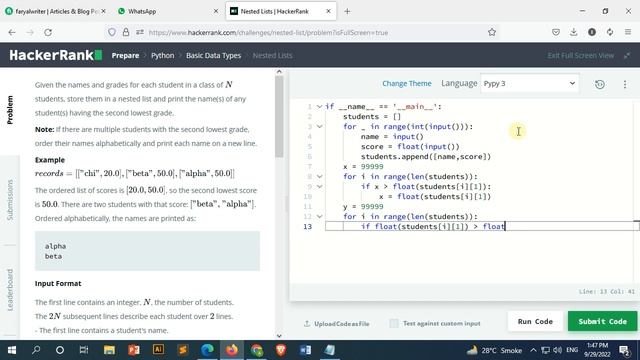Screen dimensions: 640x360
Task: Close the WhatsApp browser tab
Action: click(x=216, y=11)
